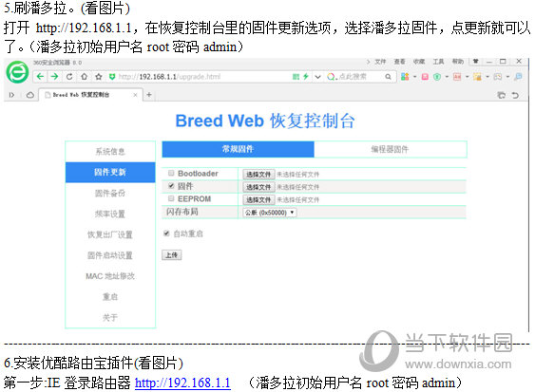Switch to the 编程器固件 tab
This screenshot has width=535, height=392.
click(390, 149)
